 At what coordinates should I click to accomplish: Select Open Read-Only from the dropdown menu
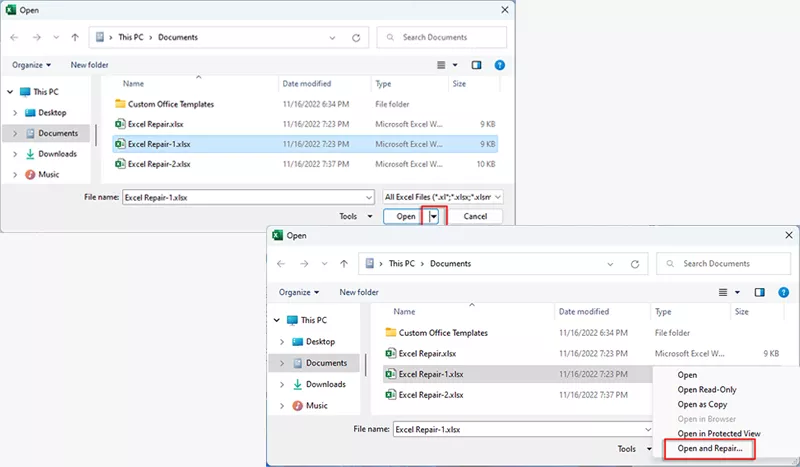[707, 390]
